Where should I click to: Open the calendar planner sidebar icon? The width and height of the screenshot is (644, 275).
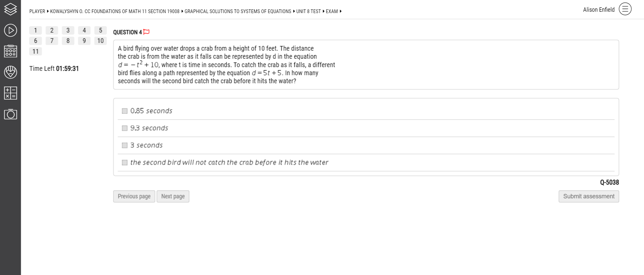(x=10, y=51)
